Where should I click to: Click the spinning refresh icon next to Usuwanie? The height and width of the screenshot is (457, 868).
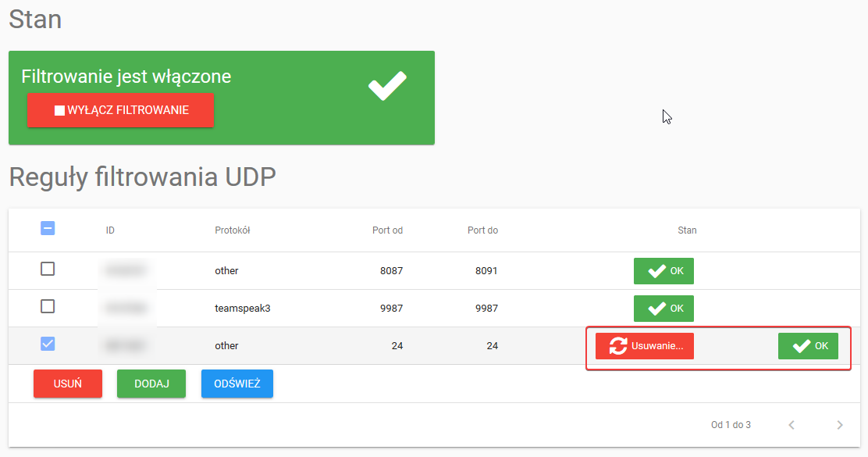(x=618, y=346)
